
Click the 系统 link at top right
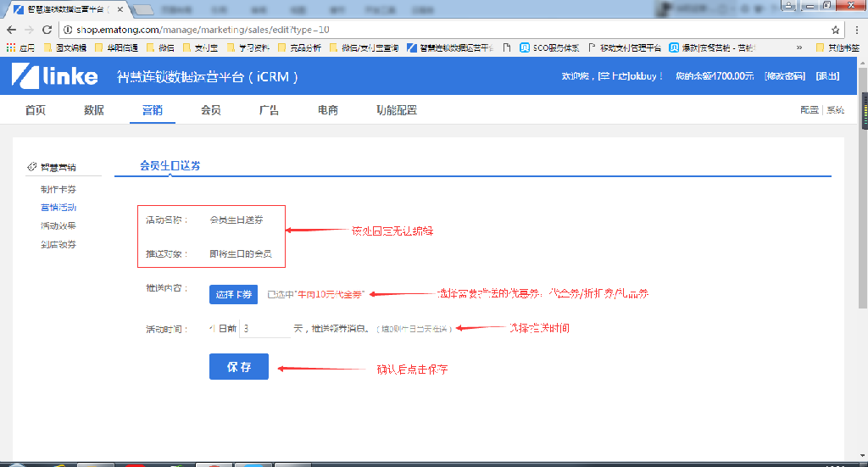(x=835, y=110)
